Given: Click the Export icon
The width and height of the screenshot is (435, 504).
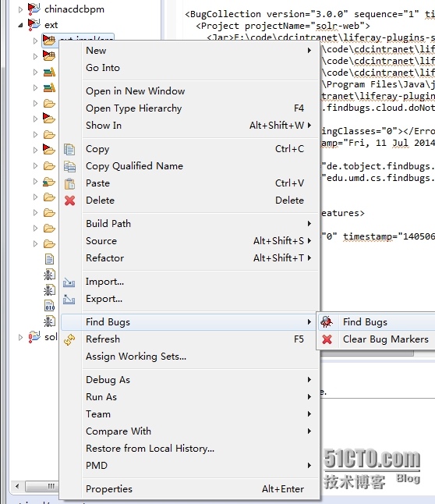Looking at the screenshot, I should 69,300.
